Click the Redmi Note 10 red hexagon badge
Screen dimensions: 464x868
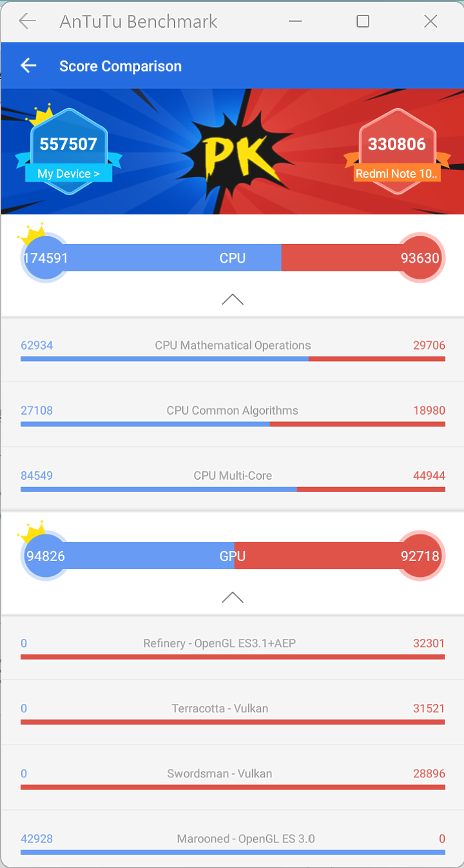pos(397,151)
